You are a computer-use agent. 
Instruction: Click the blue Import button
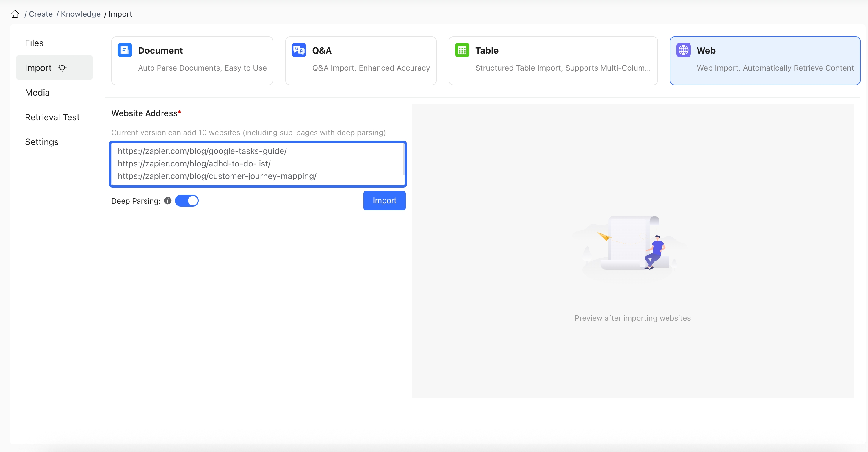coord(384,201)
